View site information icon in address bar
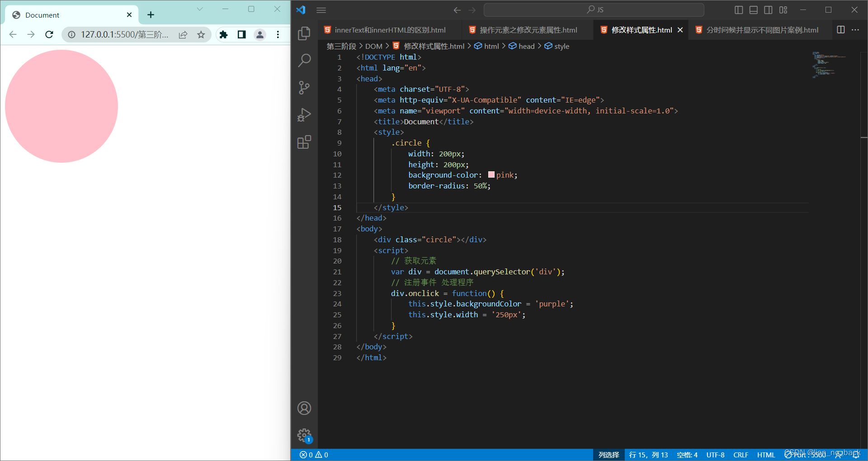This screenshot has height=461, width=868. pyautogui.click(x=71, y=35)
